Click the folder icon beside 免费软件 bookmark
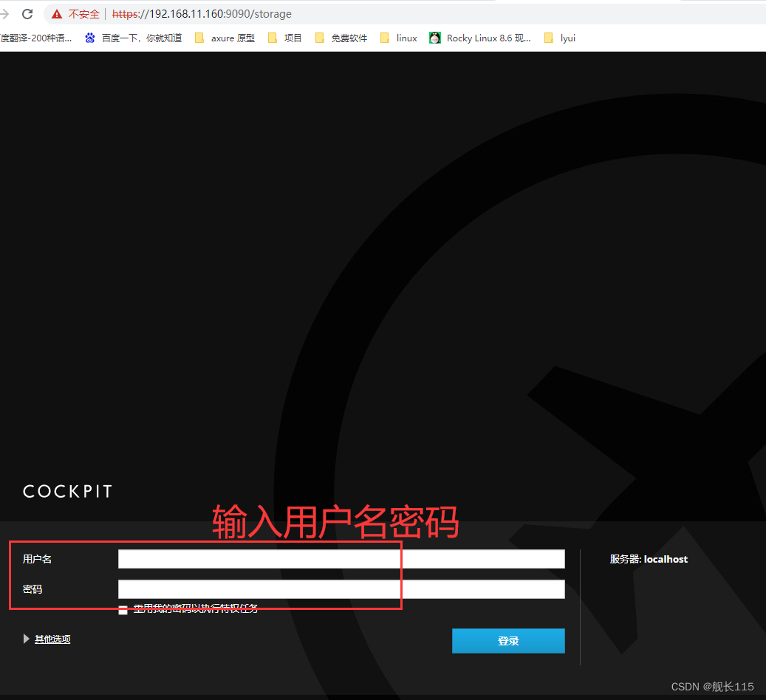The height and width of the screenshot is (700, 766). click(319, 38)
